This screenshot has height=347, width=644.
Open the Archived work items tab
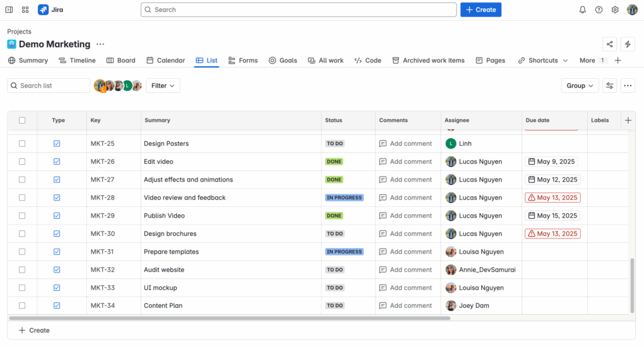point(428,61)
